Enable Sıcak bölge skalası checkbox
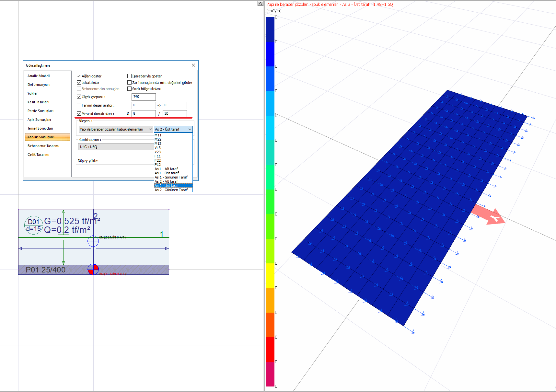Viewport: 556px width, 392px height. [x=129, y=89]
